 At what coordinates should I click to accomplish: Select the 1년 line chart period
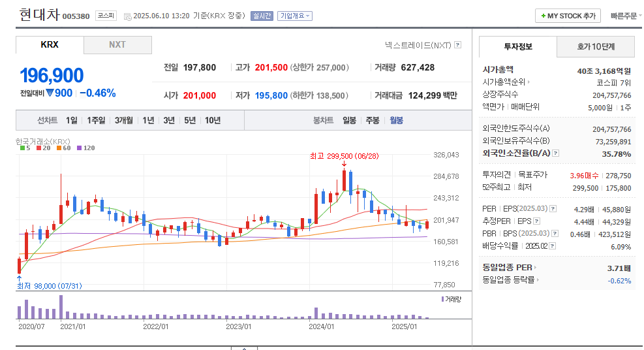(148, 120)
